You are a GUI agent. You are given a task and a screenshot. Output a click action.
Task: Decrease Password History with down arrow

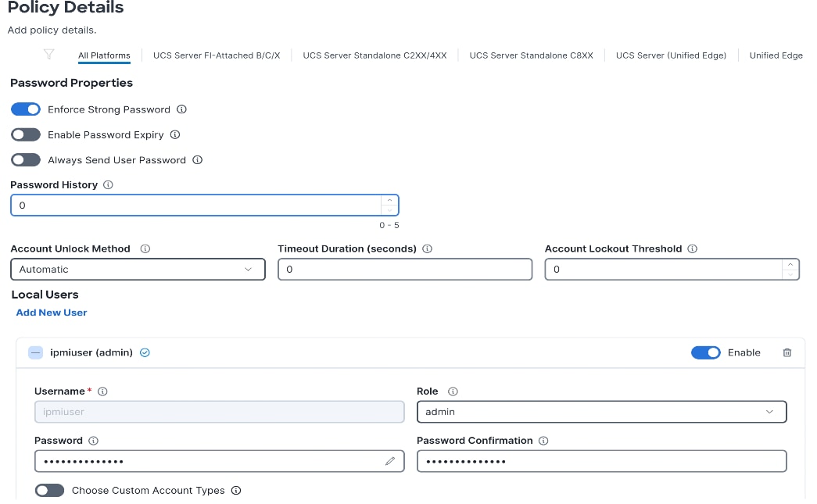(x=390, y=210)
